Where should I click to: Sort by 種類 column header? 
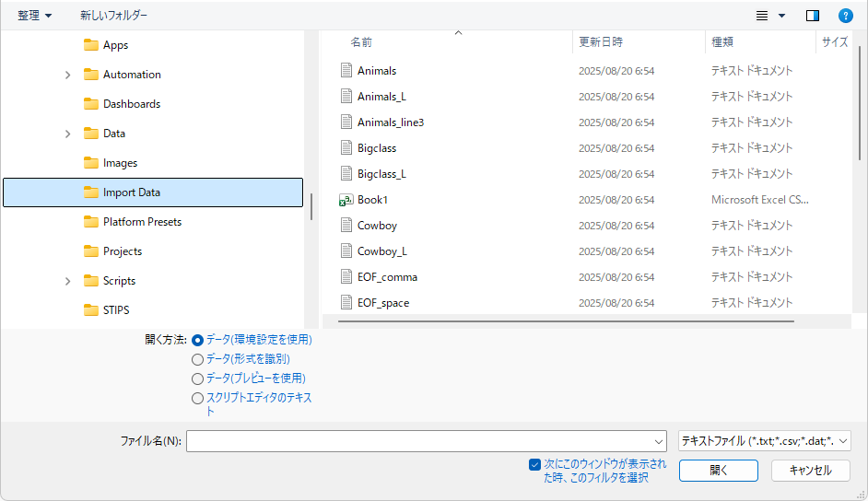[x=722, y=42]
